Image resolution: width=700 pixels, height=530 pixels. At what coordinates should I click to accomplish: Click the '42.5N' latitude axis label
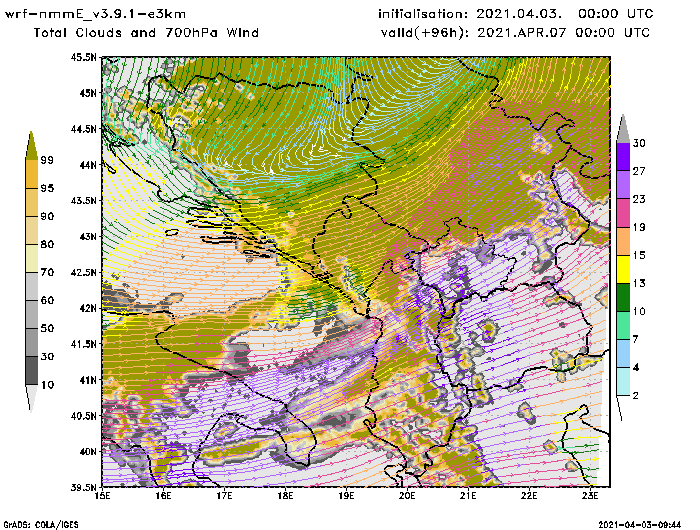coord(84,272)
